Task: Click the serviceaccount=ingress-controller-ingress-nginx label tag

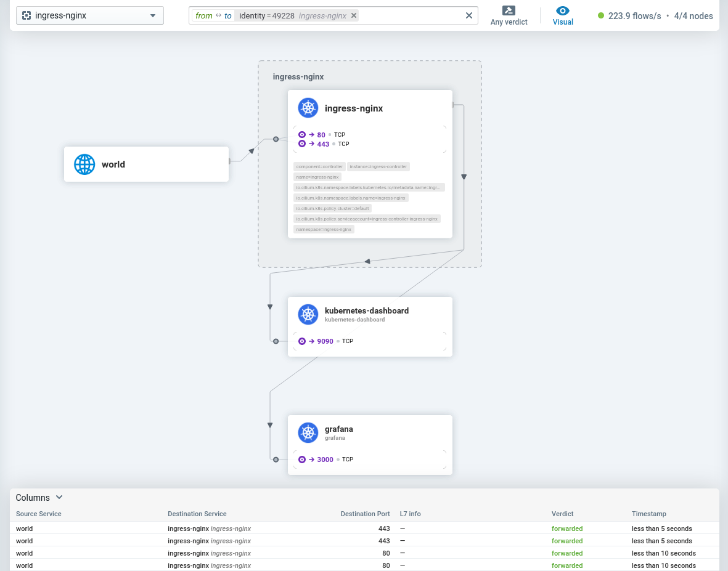Action: tap(367, 219)
